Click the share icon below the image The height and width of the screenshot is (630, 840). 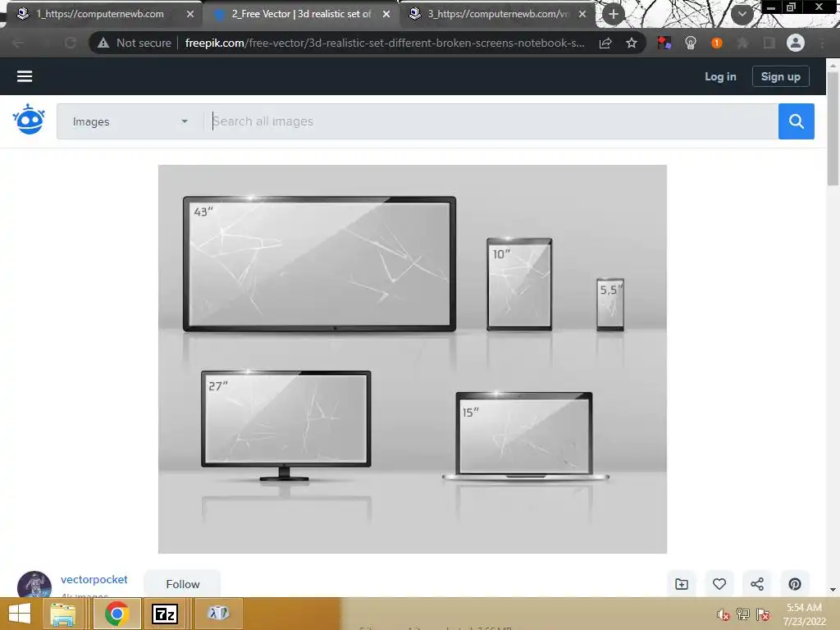point(757,584)
